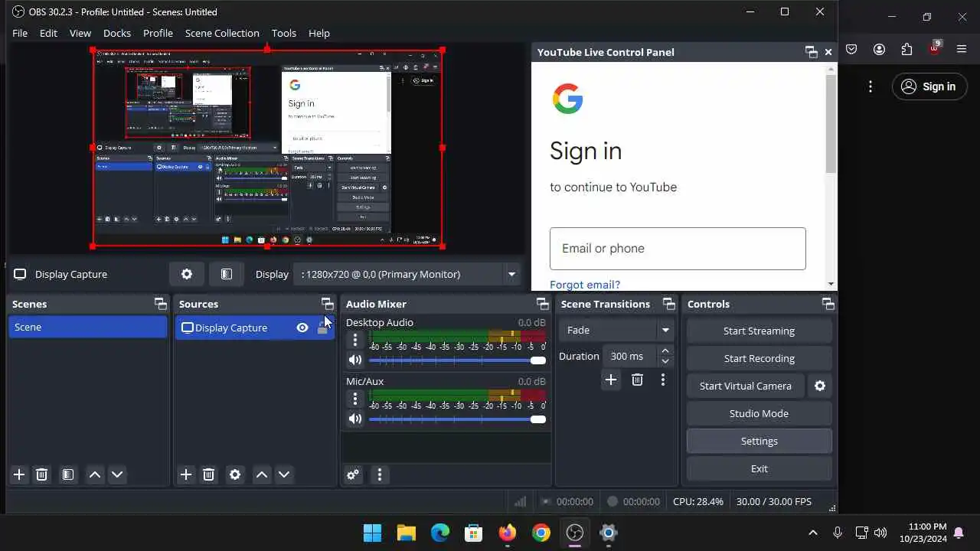
Task: Click Start Virtual Camera button
Action: [x=745, y=386]
